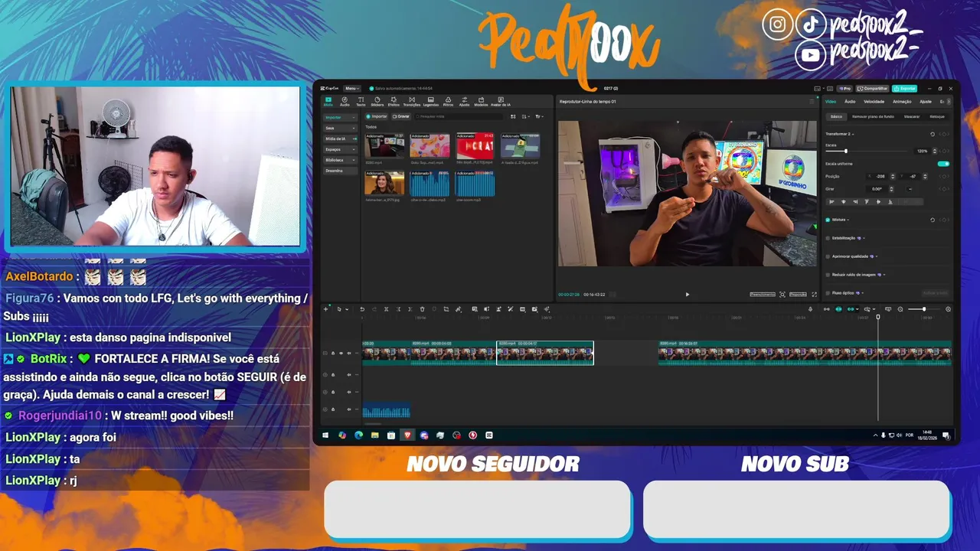This screenshot has width=980, height=551.
Task: Open the Avatar de IA tab
Action: [x=501, y=101]
